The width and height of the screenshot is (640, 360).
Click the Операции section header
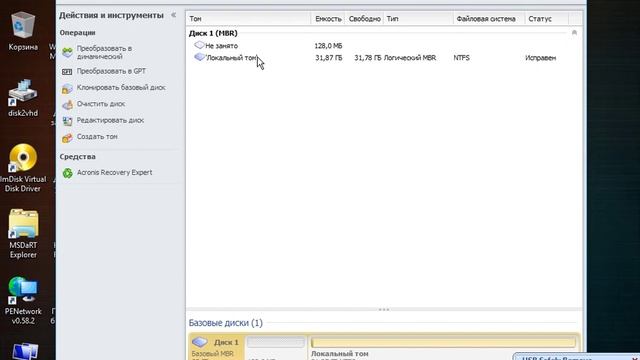tap(78, 33)
